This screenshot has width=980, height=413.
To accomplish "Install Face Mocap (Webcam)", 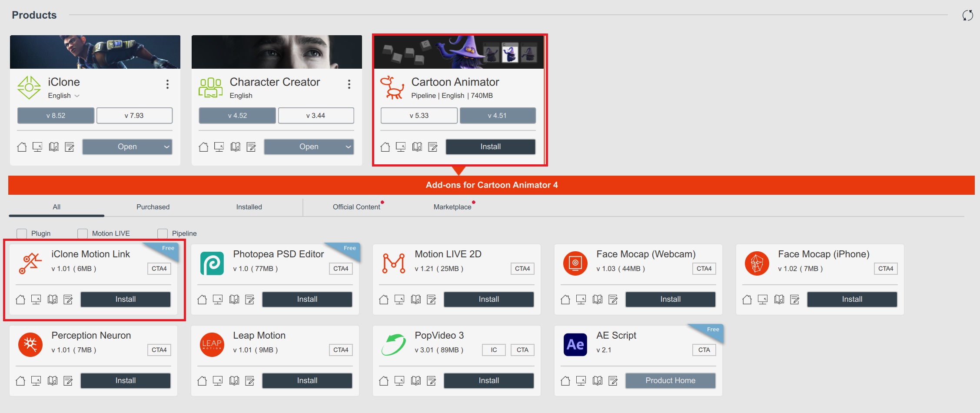I will [x=671, y=300].
